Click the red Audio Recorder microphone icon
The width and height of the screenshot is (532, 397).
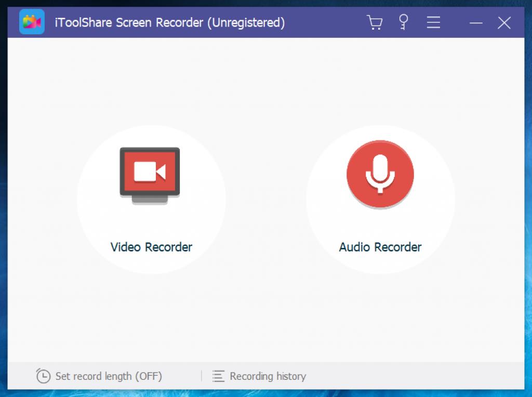coord(380,174)
